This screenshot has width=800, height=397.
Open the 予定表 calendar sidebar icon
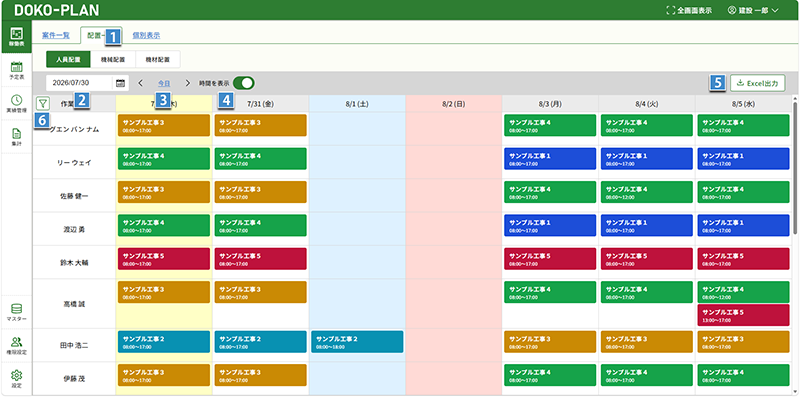[16, 70]
